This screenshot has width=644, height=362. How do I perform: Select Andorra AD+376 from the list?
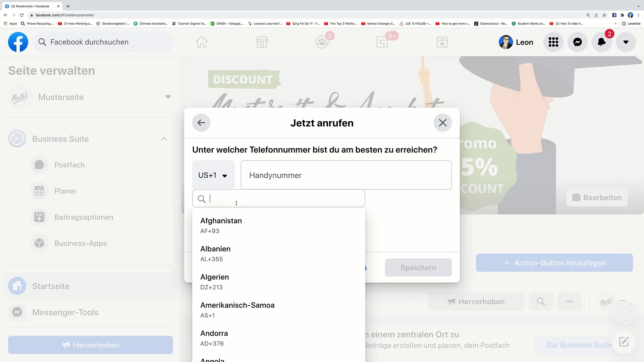coord(278,338)
